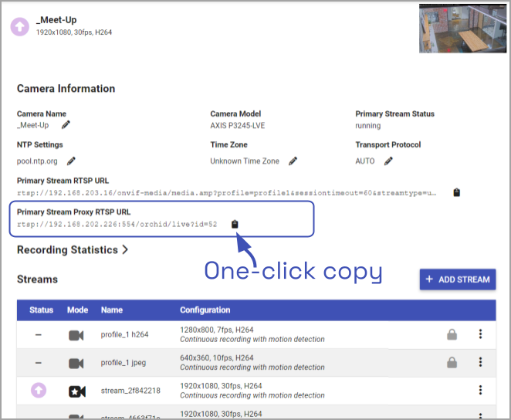Open the three-dot menu for profile_1 h264
This screenshot has width=511, height=420.
480,334
